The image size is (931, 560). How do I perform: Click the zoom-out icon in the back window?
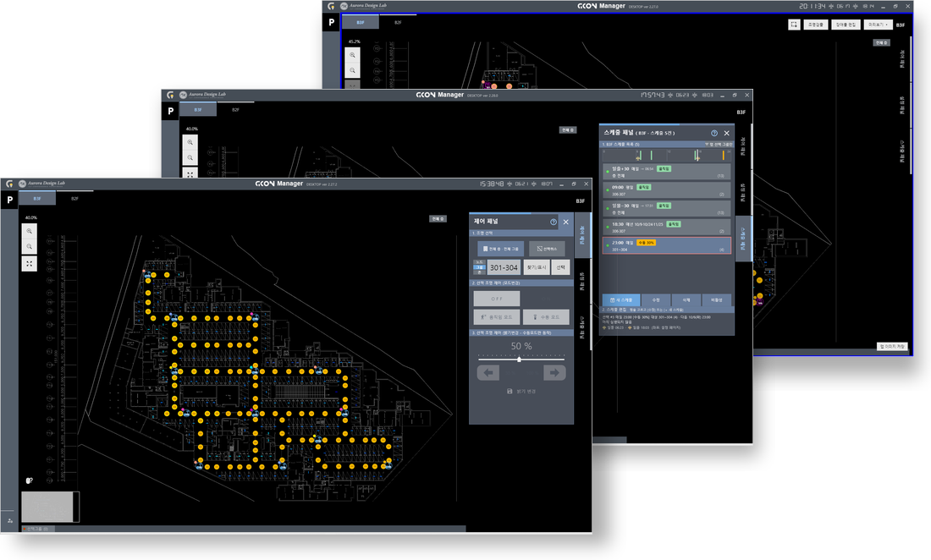(353, 70)
